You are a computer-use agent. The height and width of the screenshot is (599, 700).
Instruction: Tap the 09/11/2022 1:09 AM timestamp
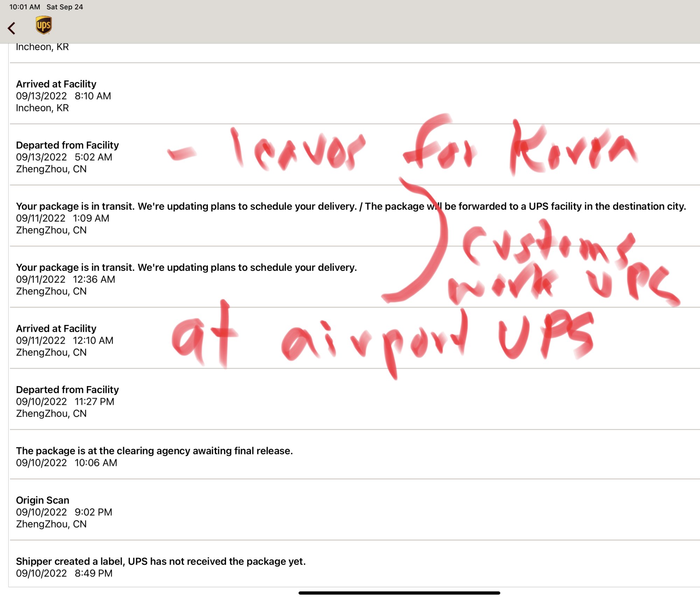coord(63,218)
